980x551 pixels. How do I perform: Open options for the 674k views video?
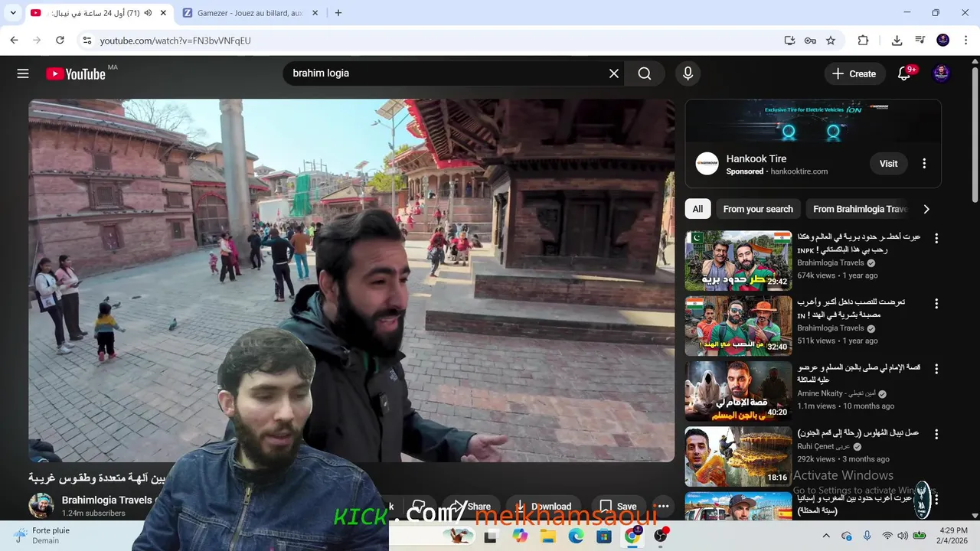936,239
